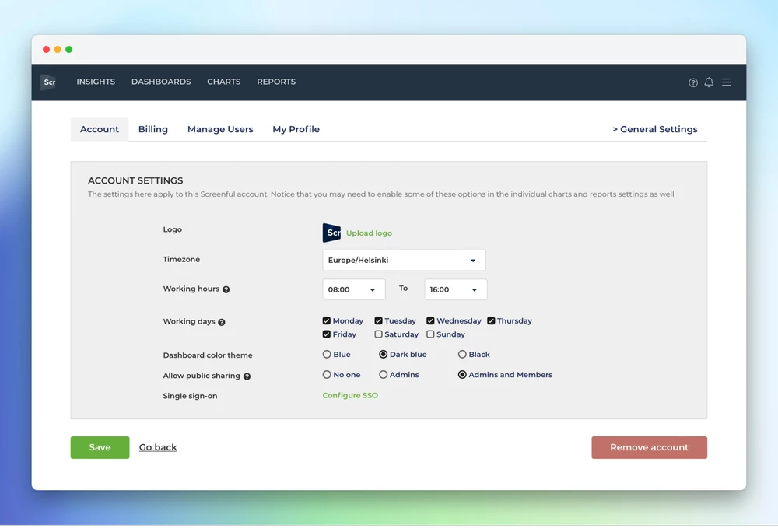Switch to the Billing tab
Image resolution: width=778 pixels, height=532 pixels.
152,129
